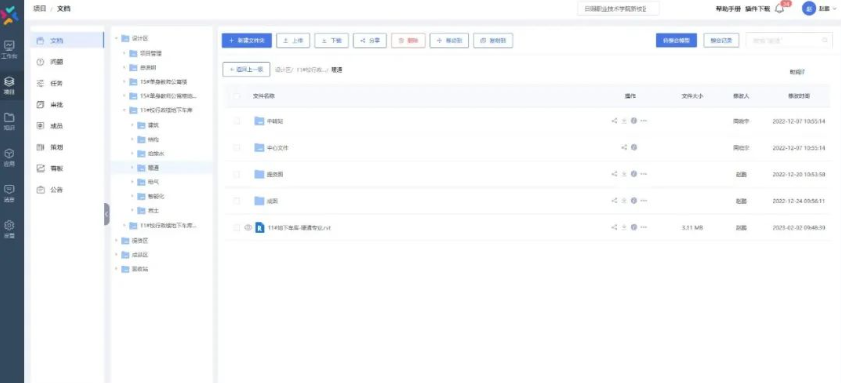Open the user account dropdown chevron
Screen dimensions: 841x383
[835, 9]
